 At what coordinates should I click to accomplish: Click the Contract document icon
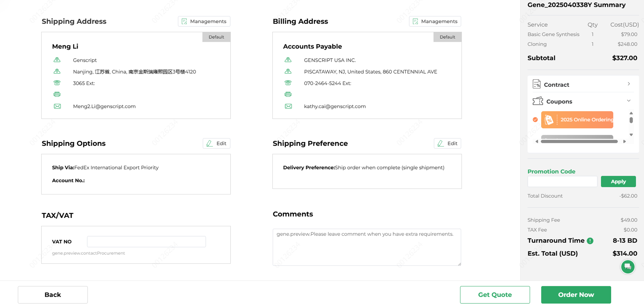point(536,84)
